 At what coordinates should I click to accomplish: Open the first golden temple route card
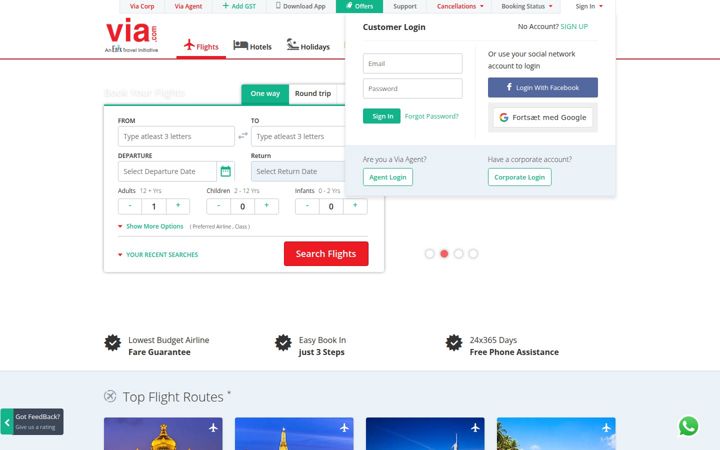[x=163, y=433]
